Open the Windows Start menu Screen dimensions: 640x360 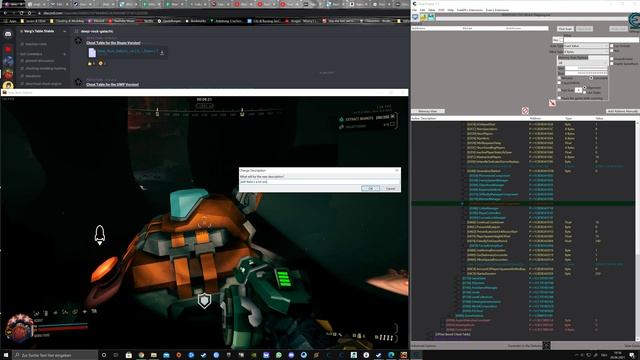6,355
